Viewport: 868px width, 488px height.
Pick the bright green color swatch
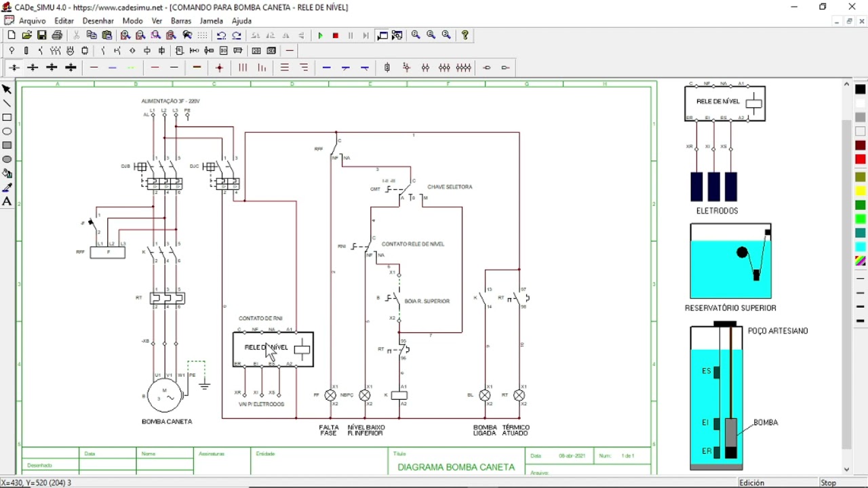(861, 219)
